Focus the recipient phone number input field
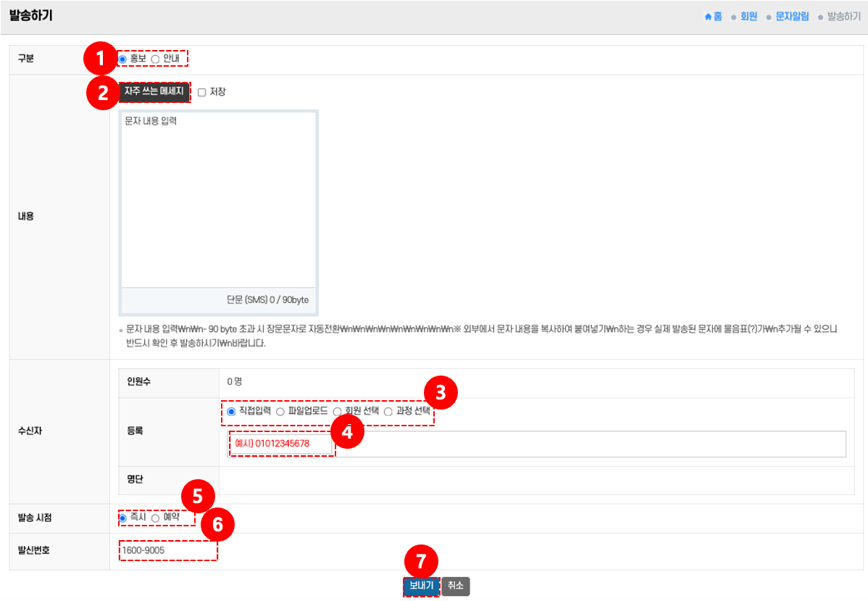Viewport: 868px width, 601px height. pos(536,444)
